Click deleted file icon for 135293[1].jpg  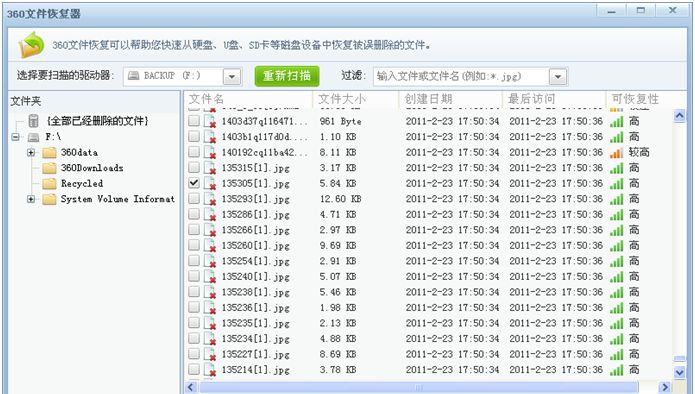coord(210,199)
